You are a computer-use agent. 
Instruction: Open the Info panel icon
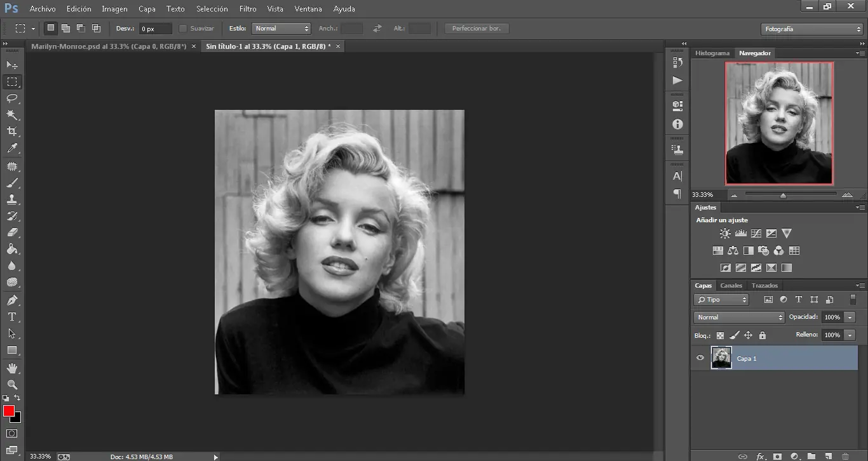click(677, 124)
